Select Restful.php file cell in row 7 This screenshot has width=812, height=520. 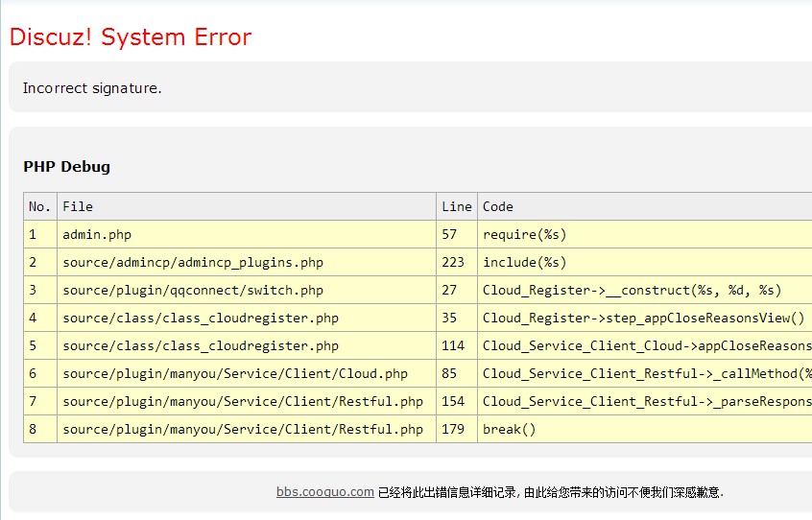click(247, 401)
